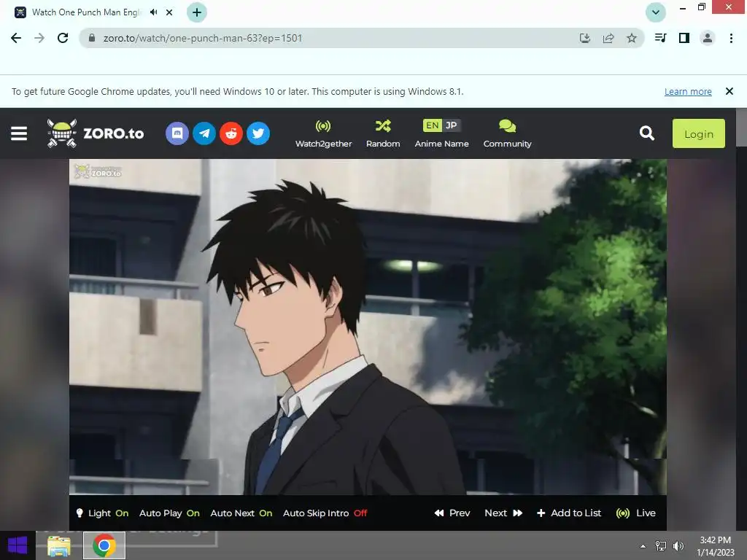Click the install app icon in address bar
This screenshot has height=560, width=747.
click(585, 38)
